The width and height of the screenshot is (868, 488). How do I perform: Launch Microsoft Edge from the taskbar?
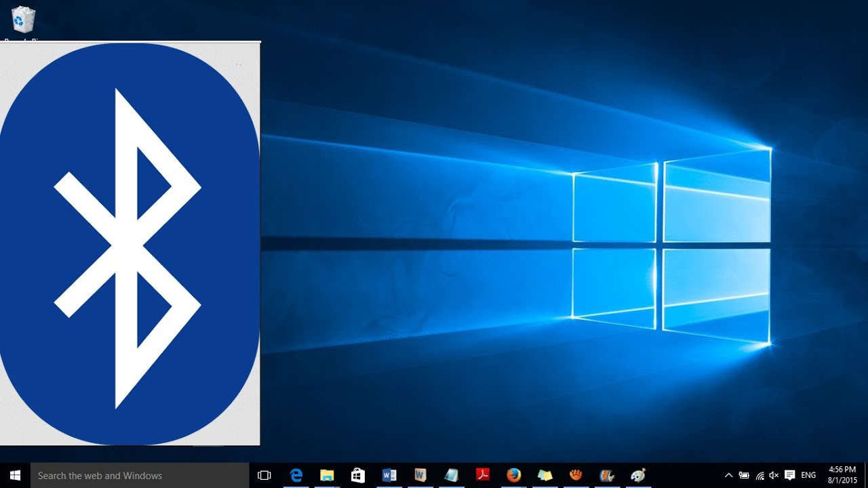pos(296,475)
